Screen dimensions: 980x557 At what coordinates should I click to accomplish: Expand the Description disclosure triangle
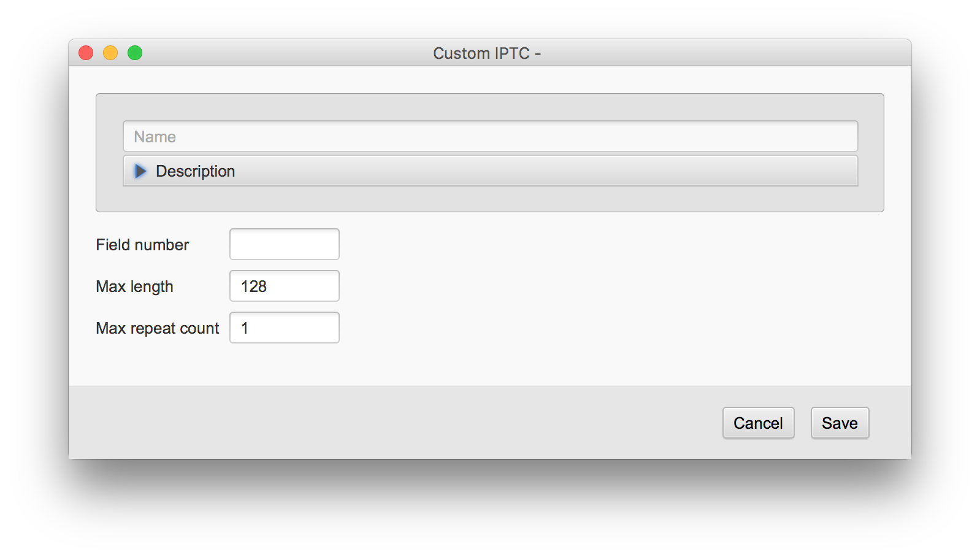pos(140,171)
